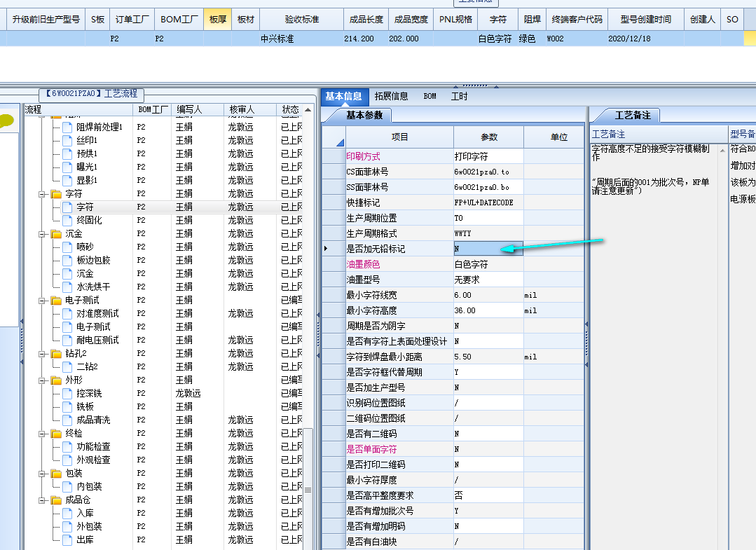Click the 最小字符高度 value 36.00
The image size is (756, 550).
pos(488,310)
